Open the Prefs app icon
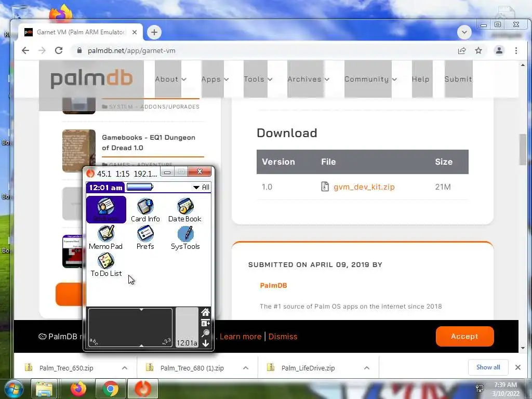This screenshot has height=399, width=532. pos(145,237)
